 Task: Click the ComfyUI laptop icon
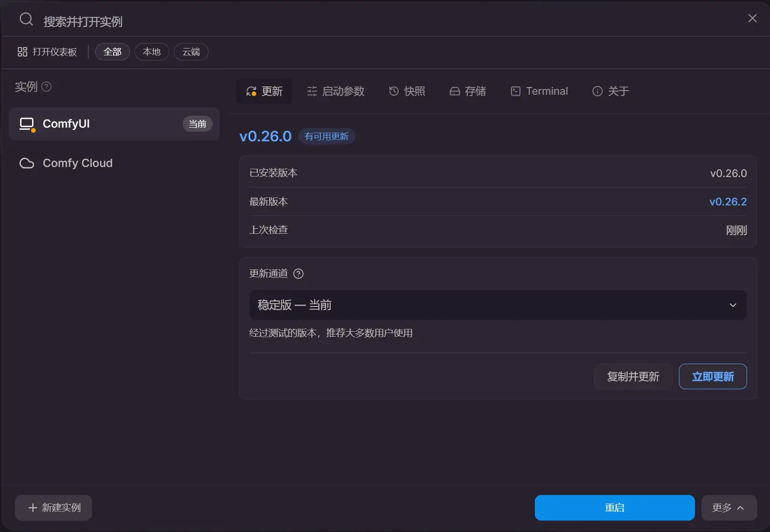click(x=27, y=124)
